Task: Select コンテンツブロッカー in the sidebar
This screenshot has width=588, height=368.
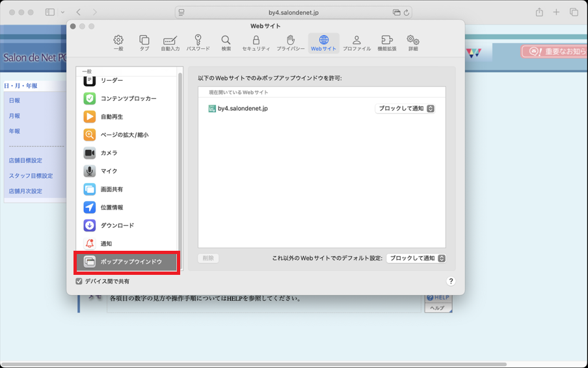Action: coord(127,98)
